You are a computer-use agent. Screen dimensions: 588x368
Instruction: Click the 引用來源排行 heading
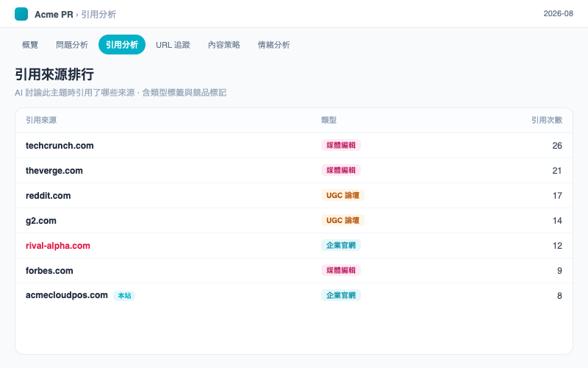[x=54, y=74]
